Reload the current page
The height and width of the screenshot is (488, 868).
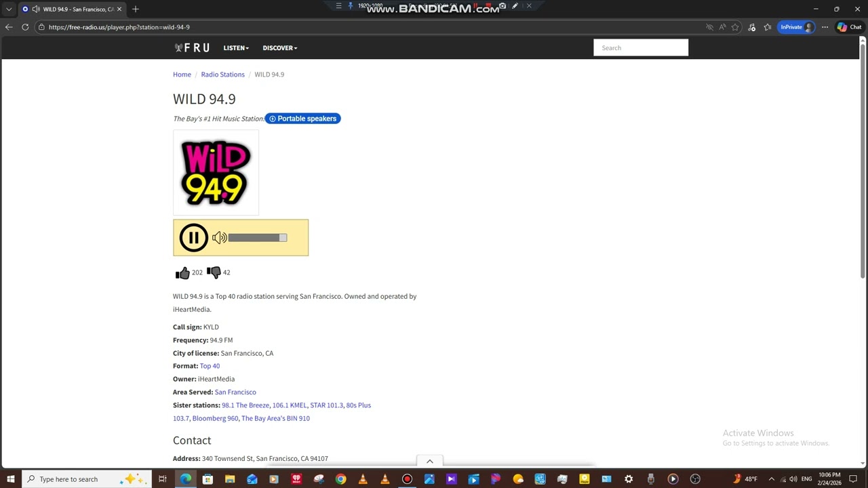pos(25,27)
